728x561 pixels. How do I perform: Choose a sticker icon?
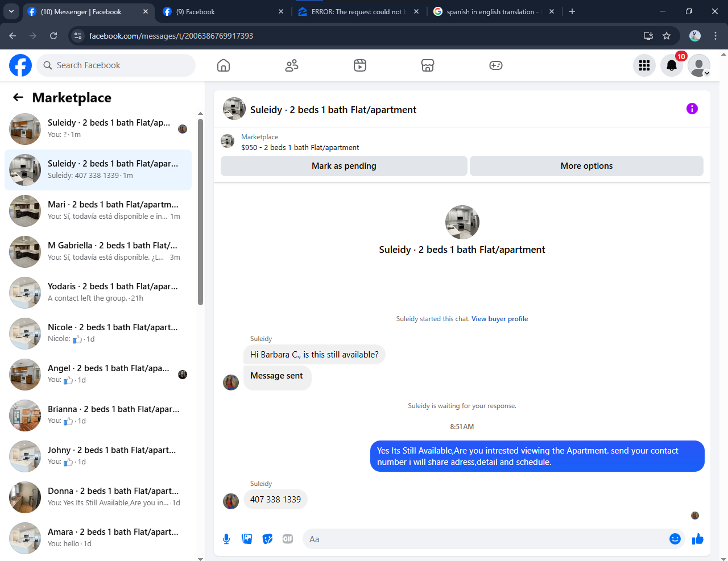267,539
